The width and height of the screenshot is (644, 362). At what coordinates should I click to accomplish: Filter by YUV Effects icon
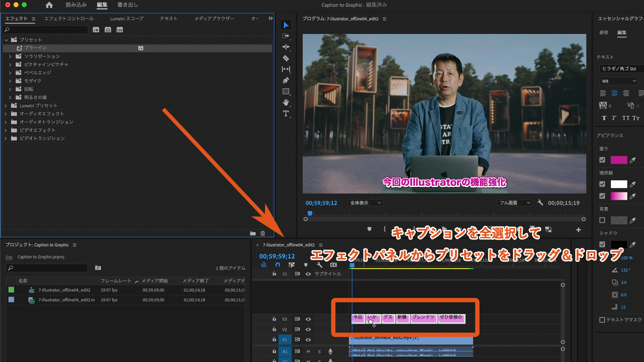120,30
